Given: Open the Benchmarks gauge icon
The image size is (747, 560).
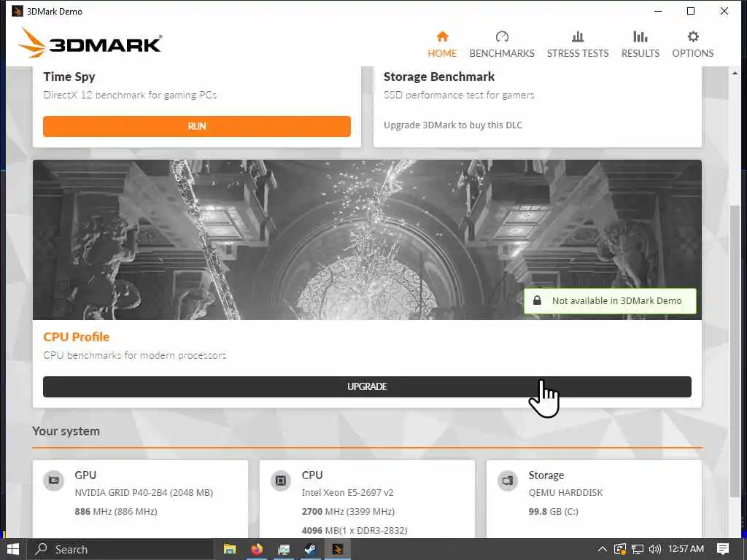Looking at the screenshot, I should pyautogui.click(x=502, y=36).
